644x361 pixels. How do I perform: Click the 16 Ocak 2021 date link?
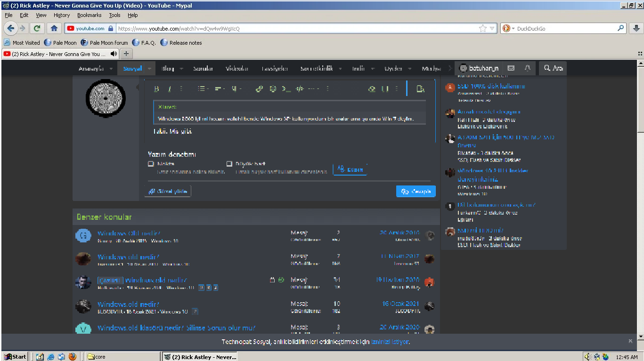pyautogui.click(x=401, y=304)
